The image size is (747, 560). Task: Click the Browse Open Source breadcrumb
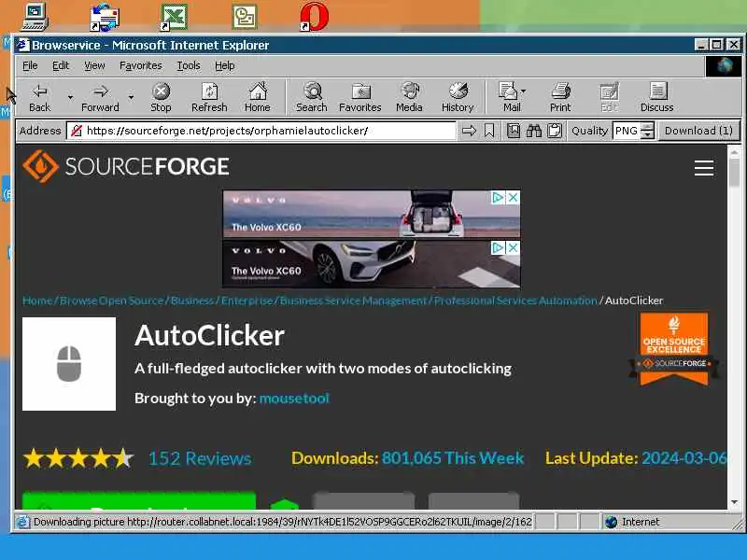click(111, 301)
